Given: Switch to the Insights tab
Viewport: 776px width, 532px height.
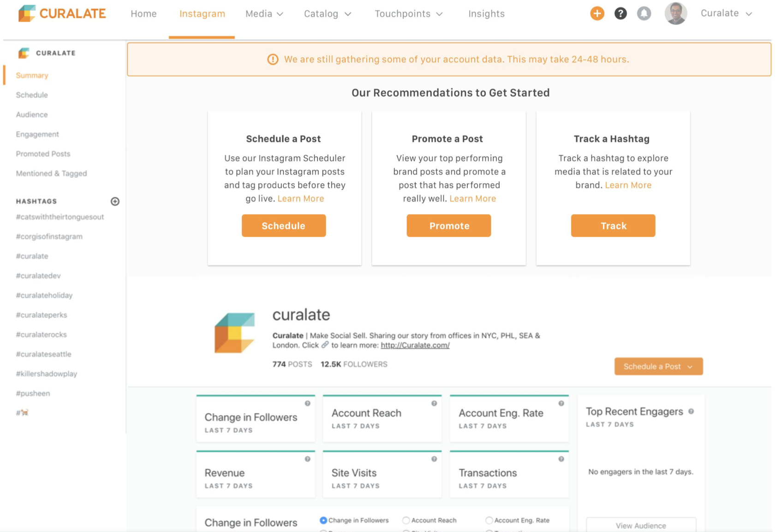Looking at the screenshot, I should 486,13.
